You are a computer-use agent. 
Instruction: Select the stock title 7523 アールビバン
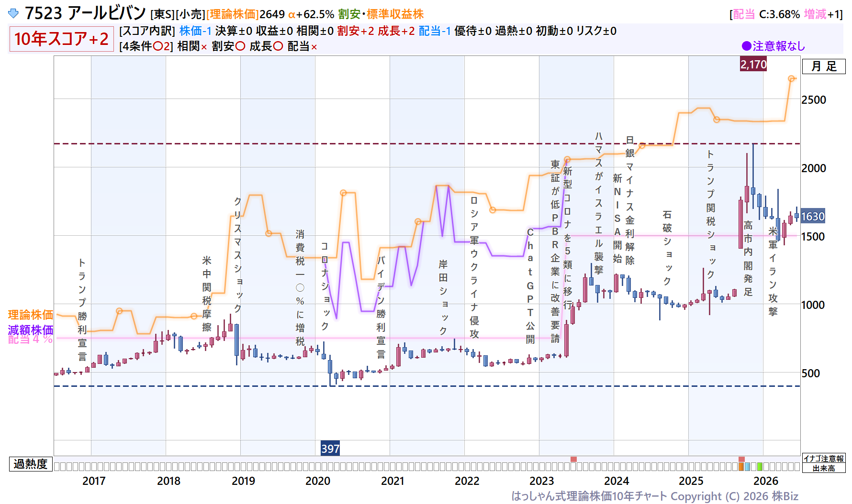(x=85, y=13)
